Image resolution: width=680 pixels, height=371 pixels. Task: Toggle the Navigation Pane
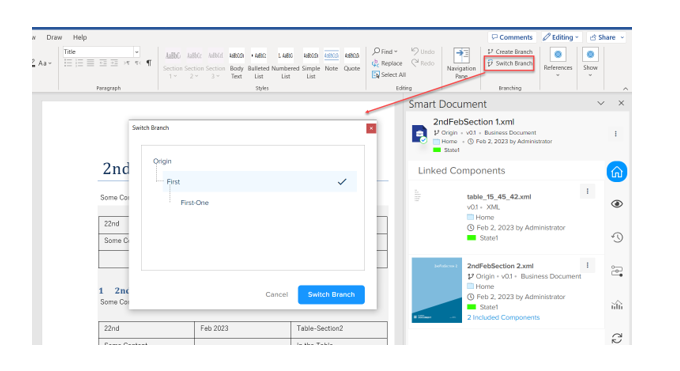[461, 63]
